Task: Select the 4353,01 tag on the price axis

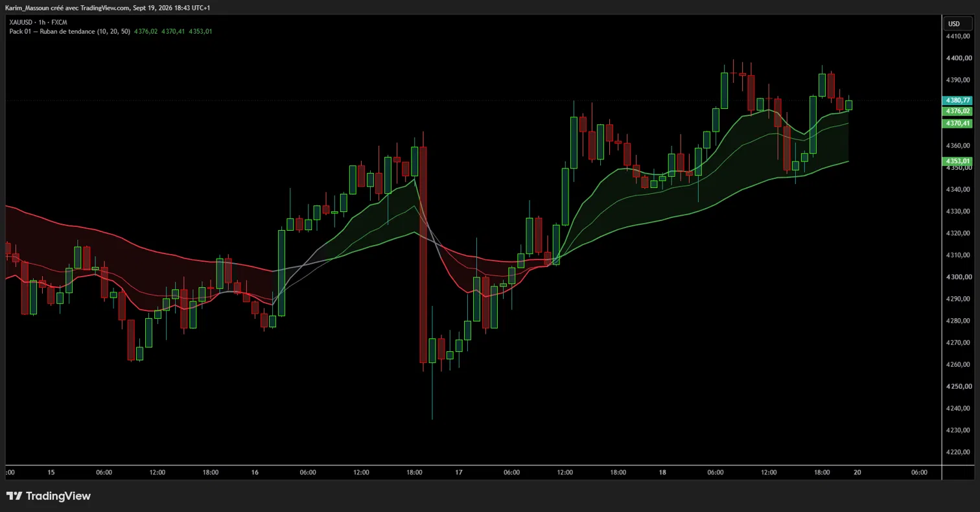Action: point(957,161)
